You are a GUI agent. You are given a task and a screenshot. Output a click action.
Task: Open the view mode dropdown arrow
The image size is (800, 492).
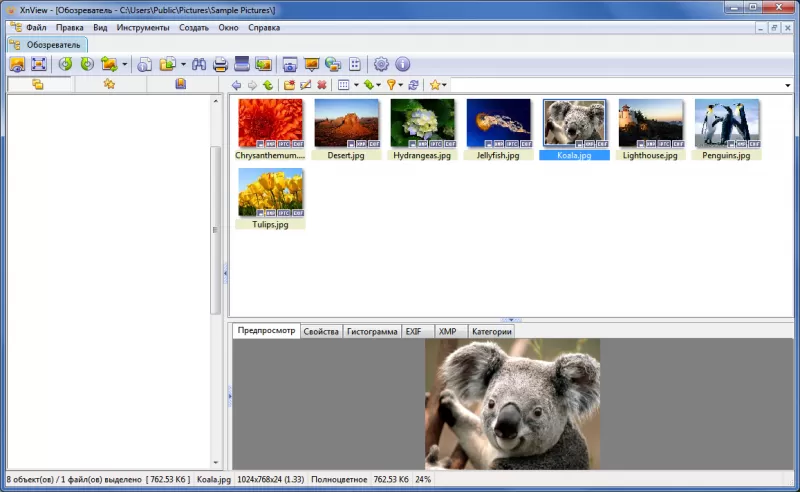(356, 85)
